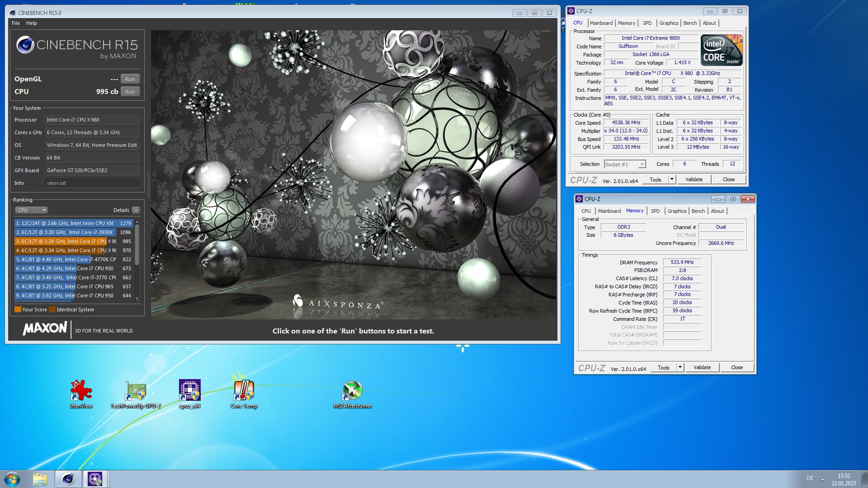Open Windows Explorer from the taskbar
This screenshot has height=488, width=868.
pyautogui.click(x=40, y=479)
